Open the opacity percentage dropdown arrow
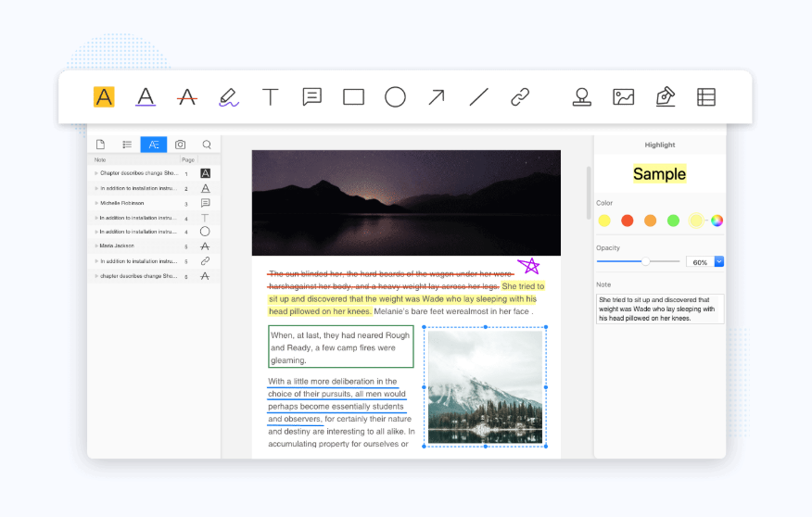This screenshot has width=812, height=517. 718,262
